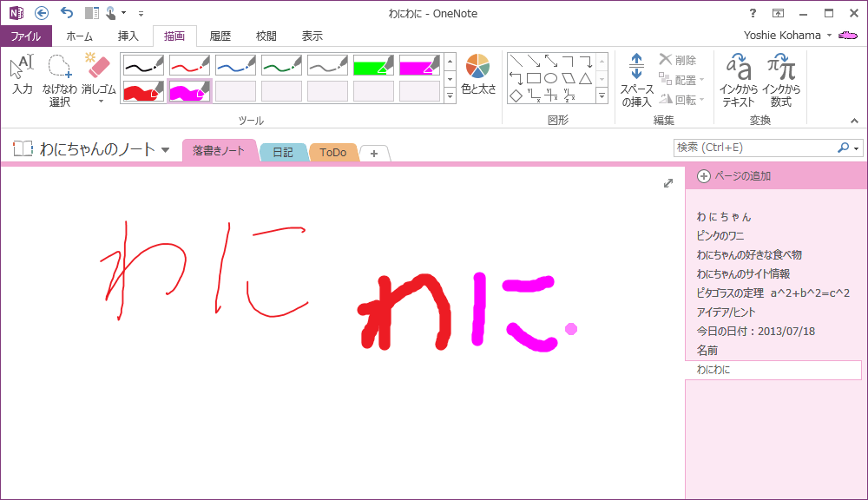Image resolution: width=868 pixels, height=500 pixels.
Task: Toggle touch/mouse mode button
Action: (x=112, y=13)
